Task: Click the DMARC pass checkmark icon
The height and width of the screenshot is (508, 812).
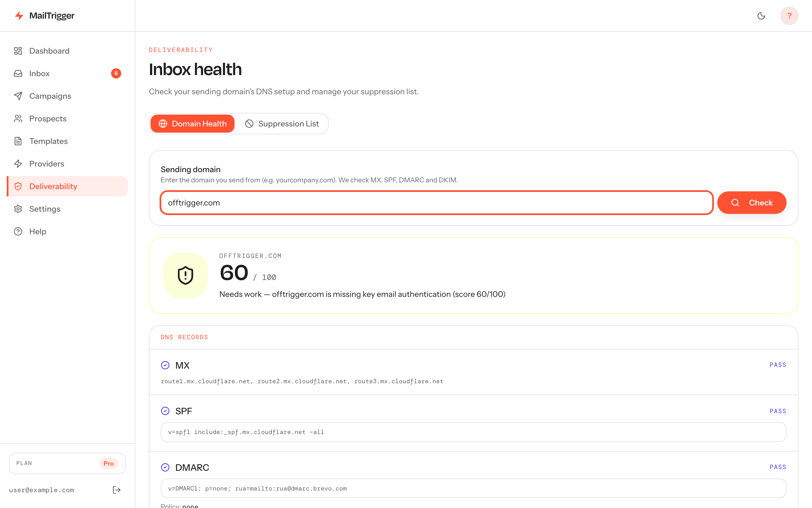Action: tap(165, 467)
